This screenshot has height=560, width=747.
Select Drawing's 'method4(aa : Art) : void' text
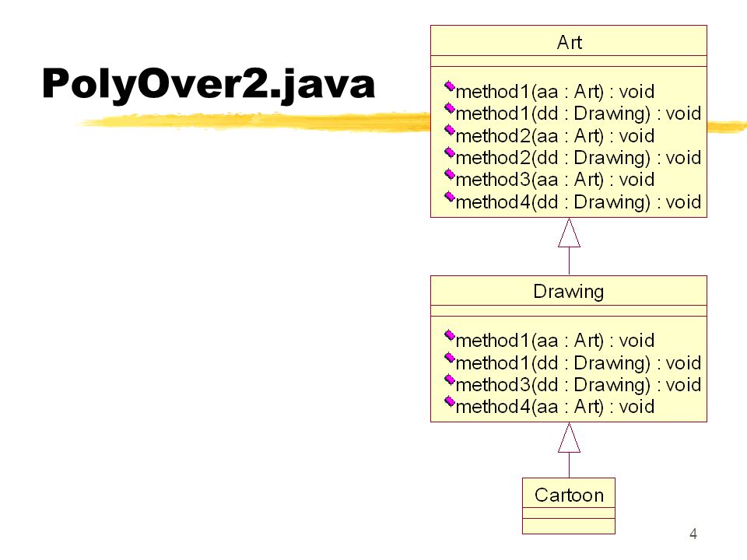tap(555, 407)
